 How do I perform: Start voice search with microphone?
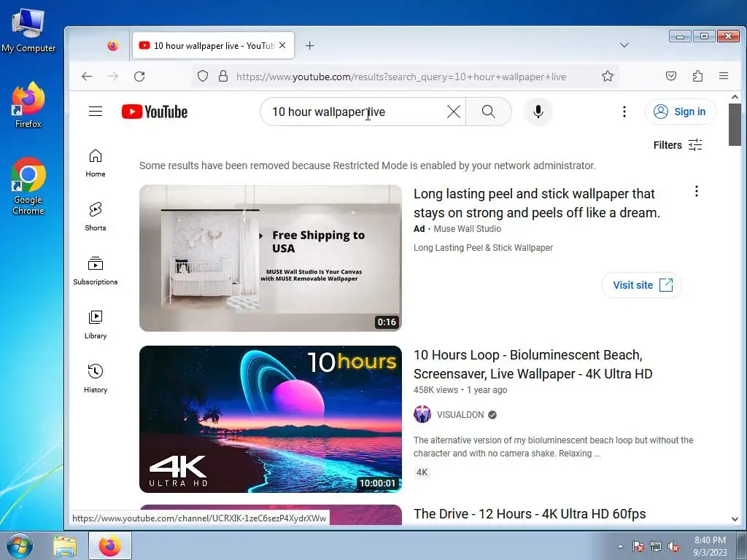(x=538, y=112)
